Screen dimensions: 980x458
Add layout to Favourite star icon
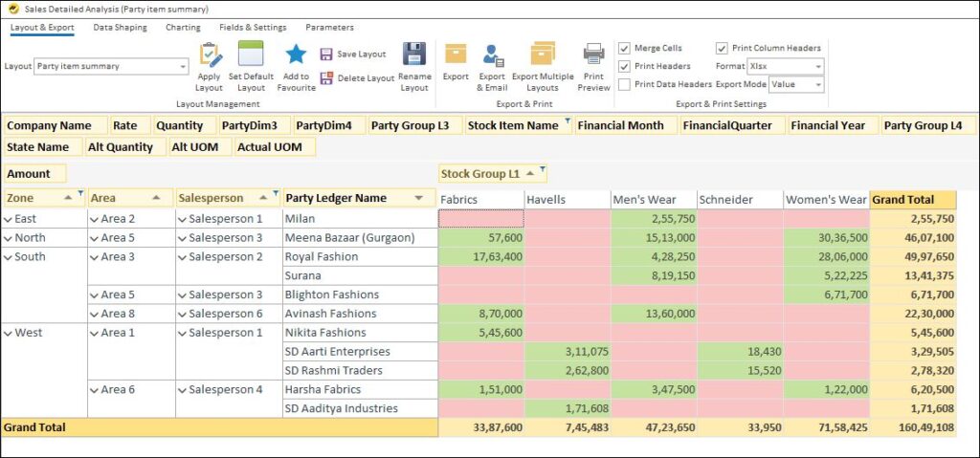tap(296, 55)
